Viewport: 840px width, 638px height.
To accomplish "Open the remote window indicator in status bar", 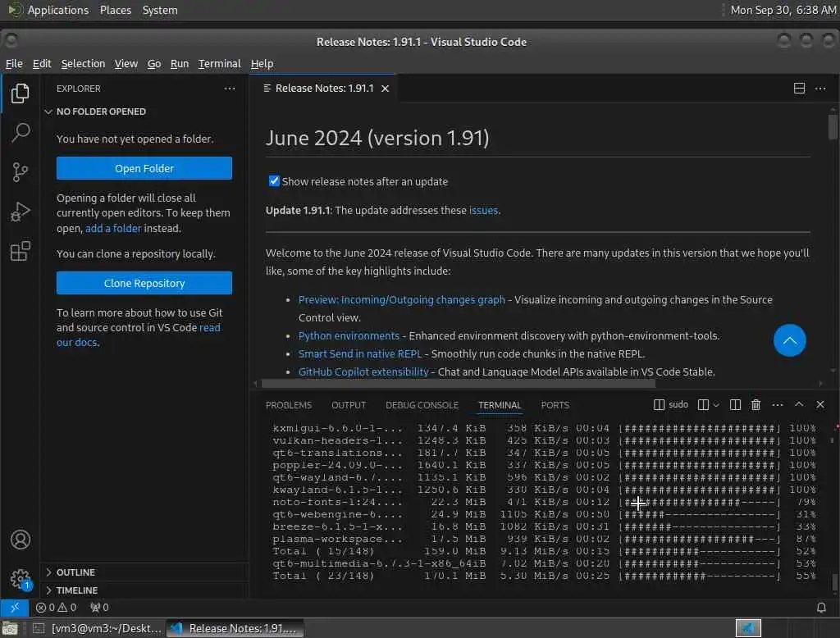I will point(15,608).
